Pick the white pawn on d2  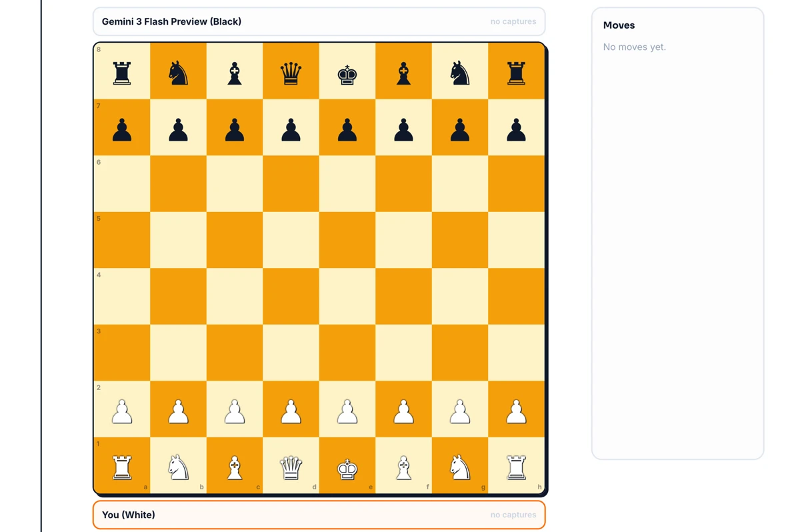(291, 411)
